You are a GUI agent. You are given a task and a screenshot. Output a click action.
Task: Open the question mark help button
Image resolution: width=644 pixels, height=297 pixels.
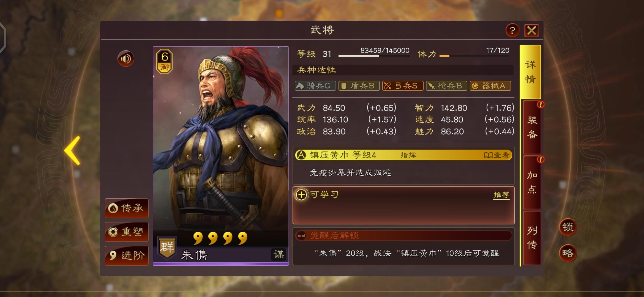[512, 30]
